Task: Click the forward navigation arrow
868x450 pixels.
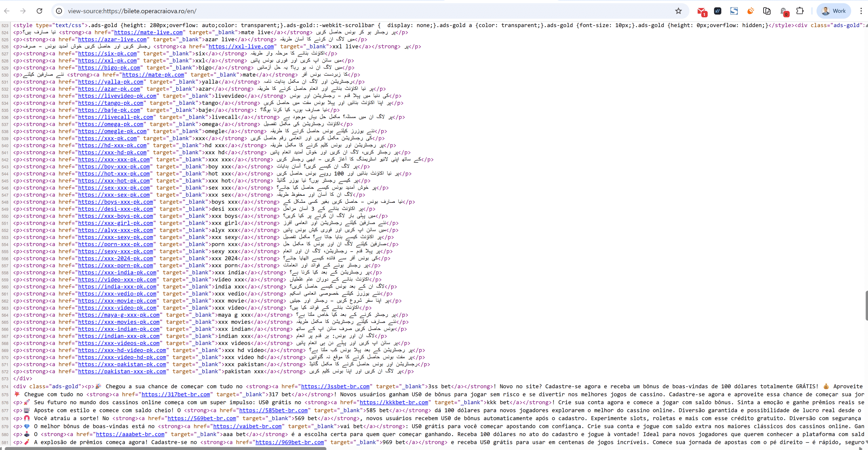Action: click(23, 11)
